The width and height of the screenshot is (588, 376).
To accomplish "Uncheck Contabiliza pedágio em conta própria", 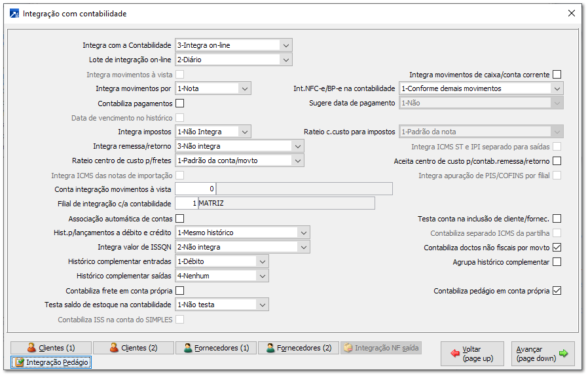I will click(x=557, y=290).
